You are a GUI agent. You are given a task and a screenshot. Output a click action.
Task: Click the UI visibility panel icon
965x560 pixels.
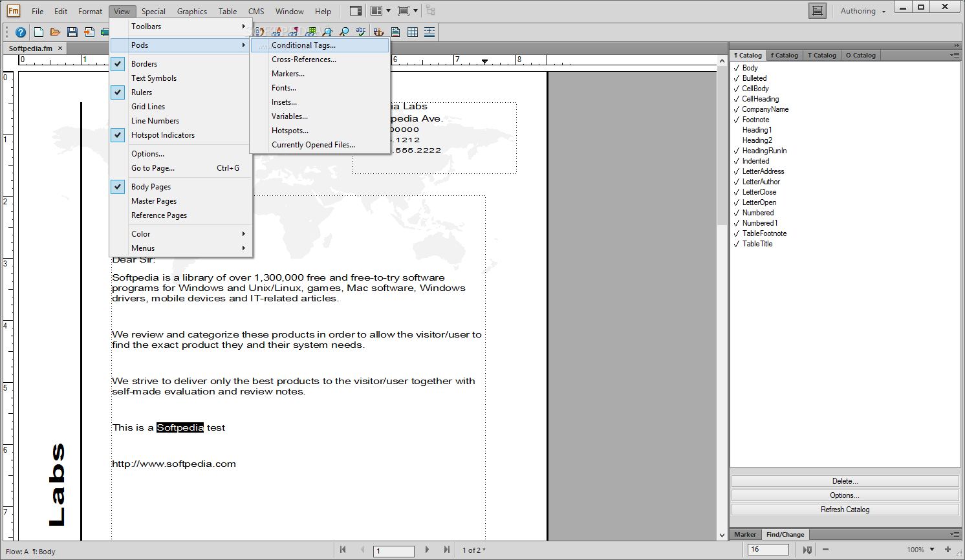pos(356,11)
